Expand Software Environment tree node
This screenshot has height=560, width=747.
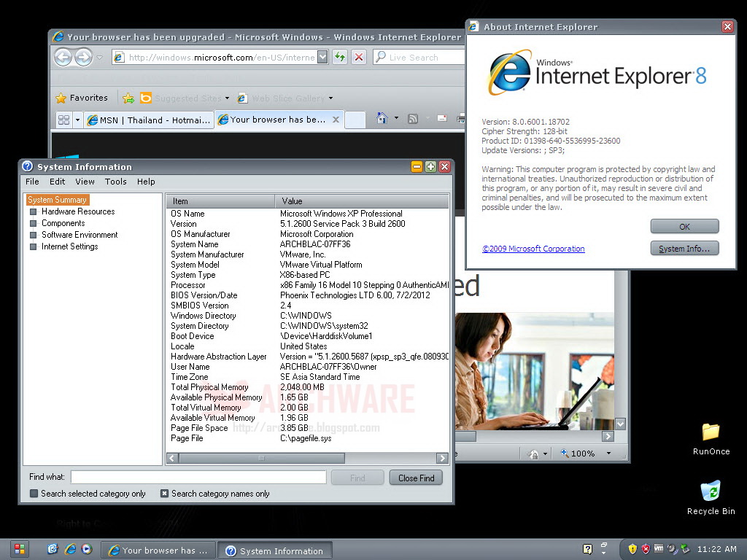tap(33, 235)
